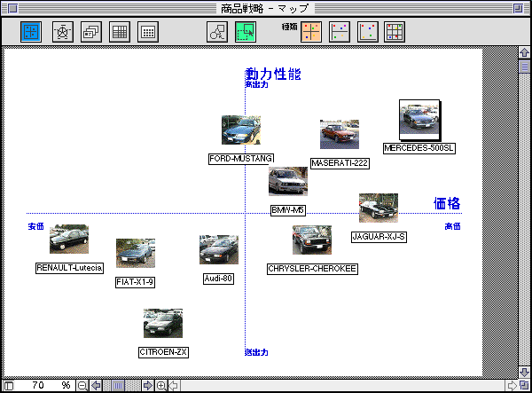Select the CITROEN-ZX car thumbnail

pos(163,324)
